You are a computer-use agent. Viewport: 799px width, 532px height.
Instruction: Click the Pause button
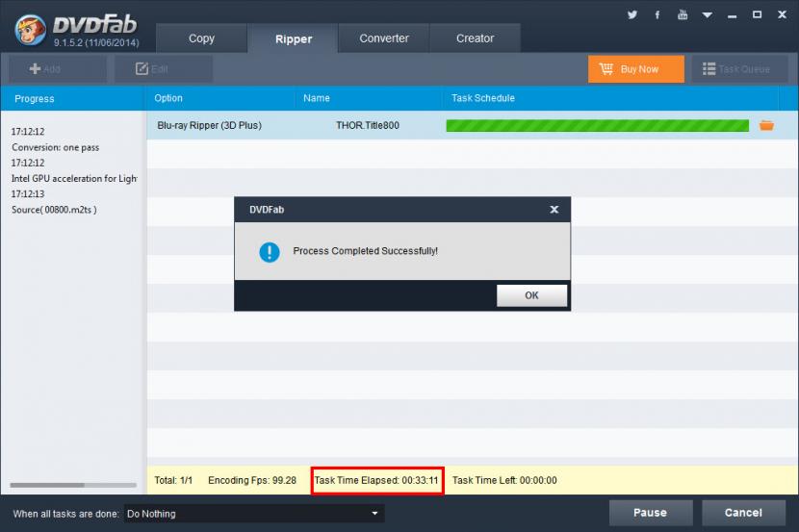coord(650,513)
